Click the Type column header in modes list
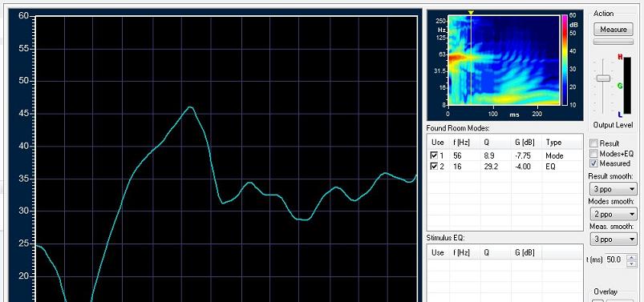644x302 pixels. click(x=553, y=143)
